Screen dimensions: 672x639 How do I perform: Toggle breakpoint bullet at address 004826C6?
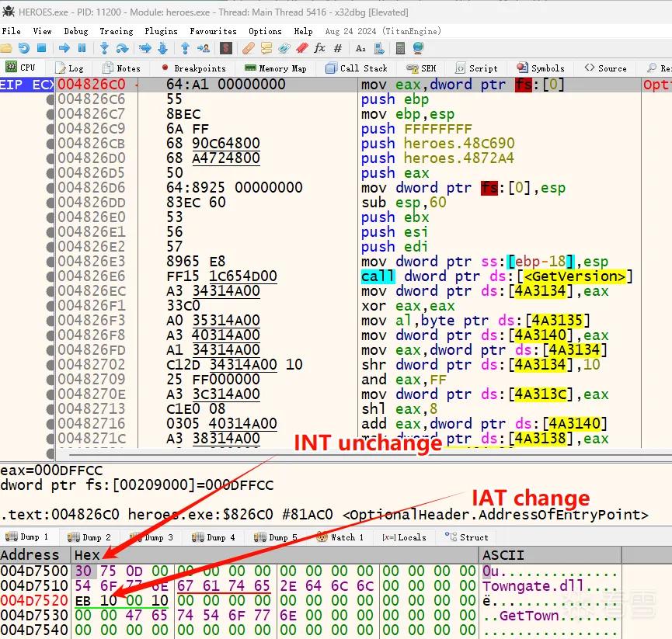point(50,99)
